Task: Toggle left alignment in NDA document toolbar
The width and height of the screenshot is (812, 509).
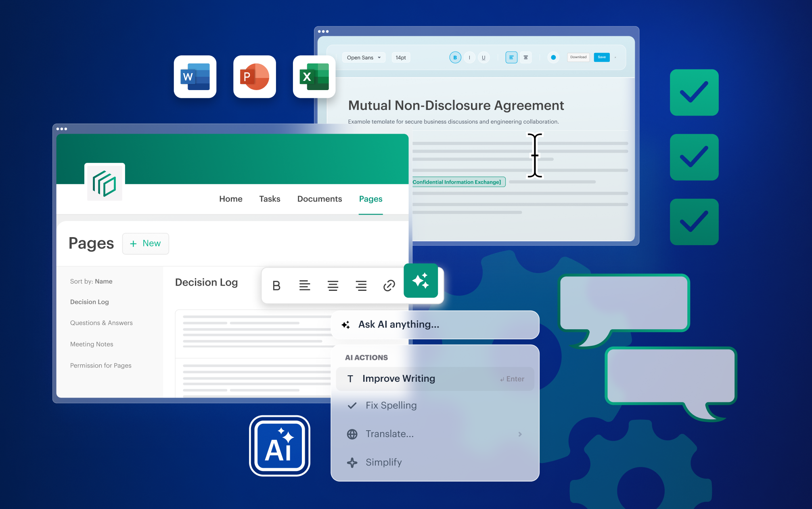Action: tap(511, 57)
